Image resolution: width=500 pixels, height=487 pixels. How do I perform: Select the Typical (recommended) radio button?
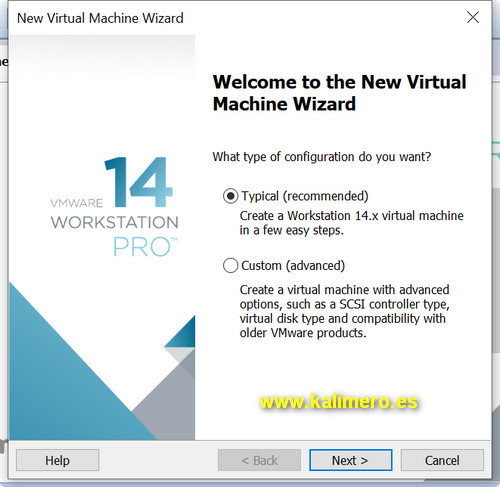pos(230,196)
